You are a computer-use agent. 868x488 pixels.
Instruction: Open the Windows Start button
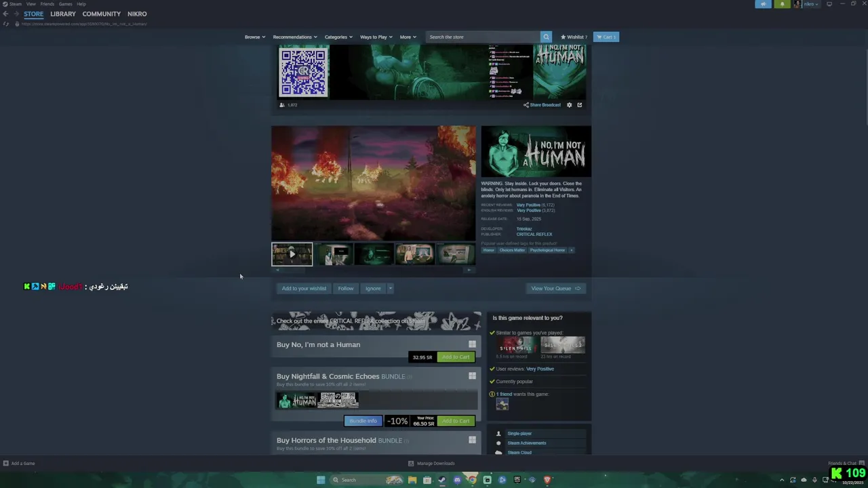coord(321,480)
